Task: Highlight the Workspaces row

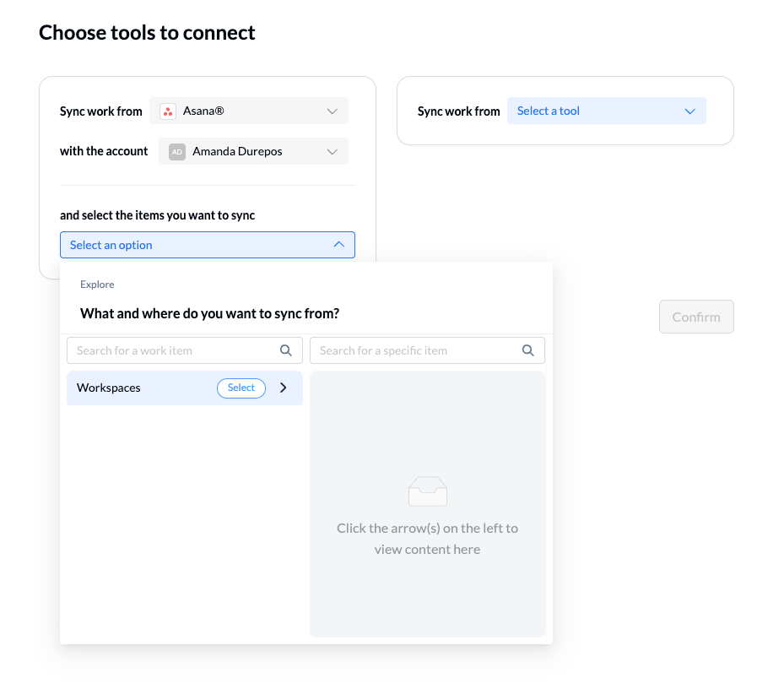Action: pos(135,388)
